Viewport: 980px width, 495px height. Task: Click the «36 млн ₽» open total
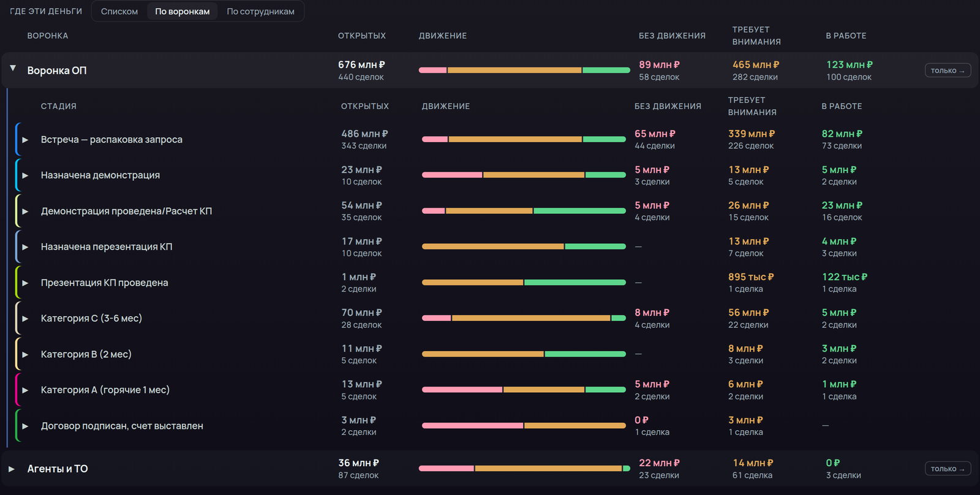tap(358, 463)
